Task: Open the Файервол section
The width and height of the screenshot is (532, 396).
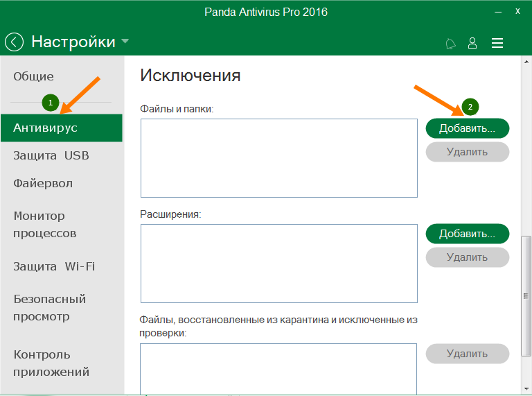Action: (43, 183)
